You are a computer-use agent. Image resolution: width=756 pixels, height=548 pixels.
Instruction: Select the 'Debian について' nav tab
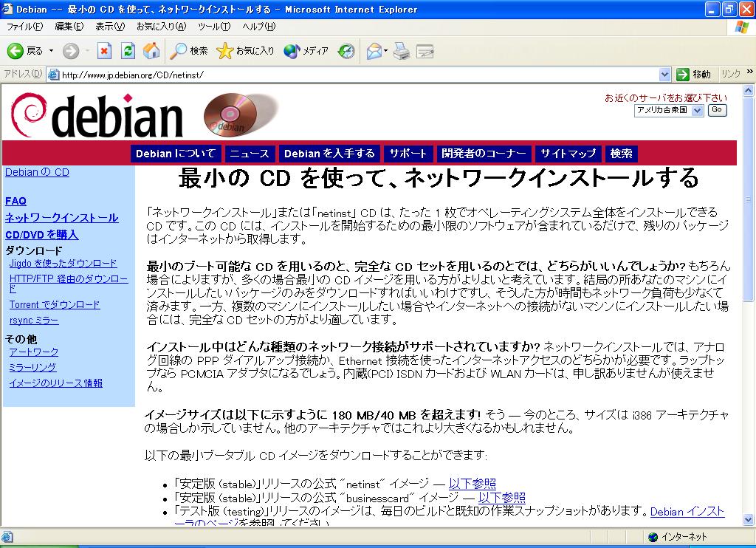pyautogui.click(x=176, y=154)
